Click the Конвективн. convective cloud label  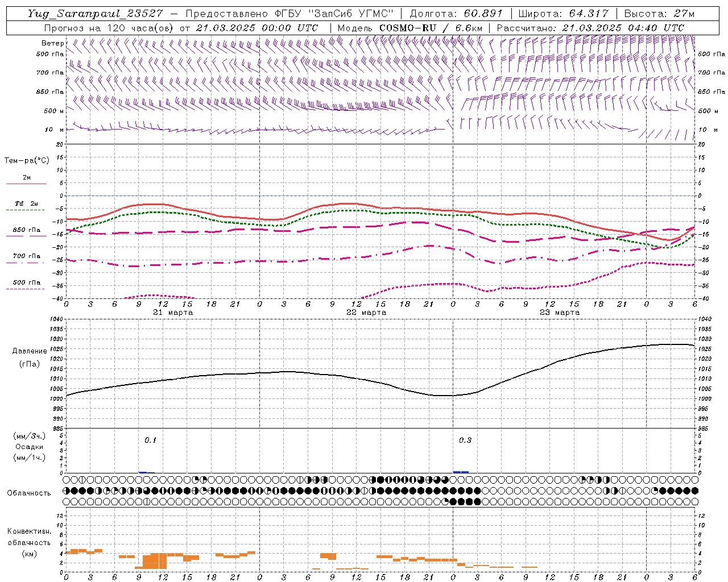[29, 531]
